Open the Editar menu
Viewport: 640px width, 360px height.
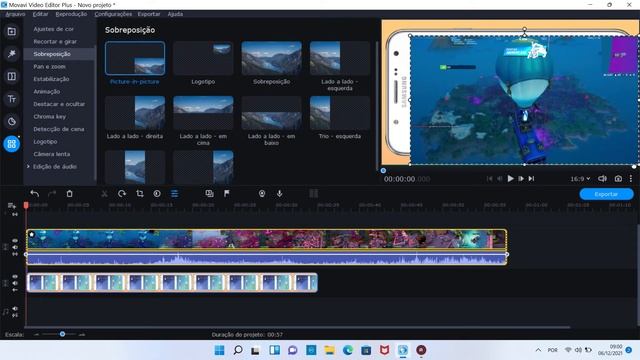(40, 14)
